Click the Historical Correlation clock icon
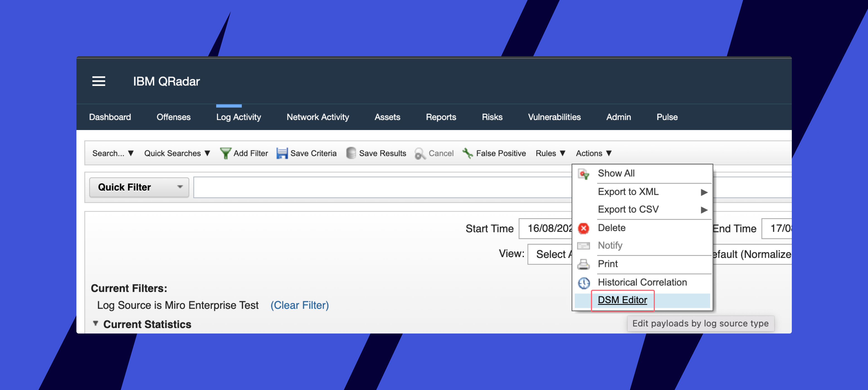 584,283
